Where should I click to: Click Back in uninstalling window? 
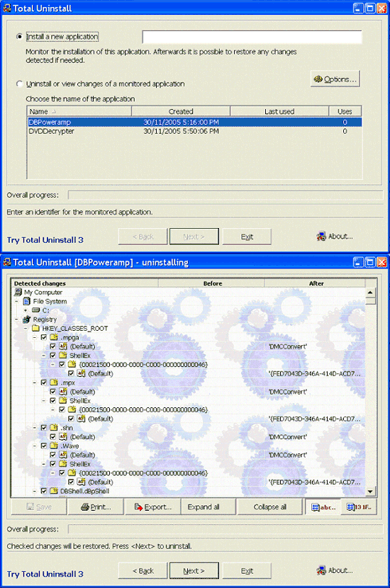point(143,571)
